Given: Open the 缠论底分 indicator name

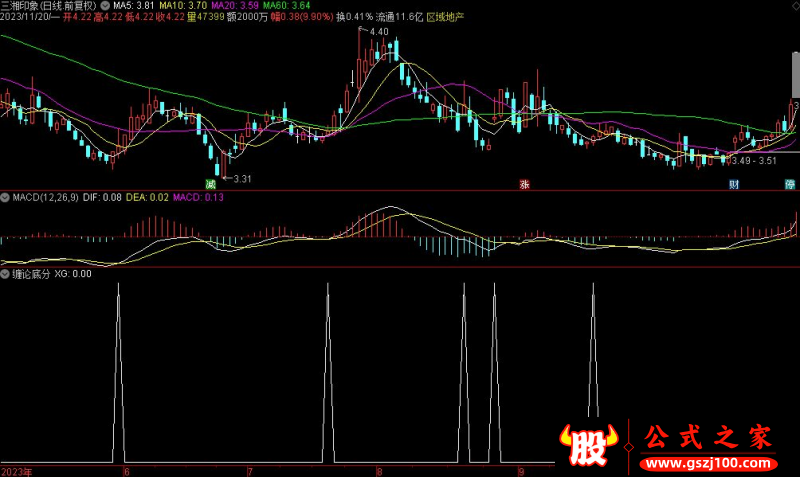Looking at the screenshot, I should (x=30, y=273).
